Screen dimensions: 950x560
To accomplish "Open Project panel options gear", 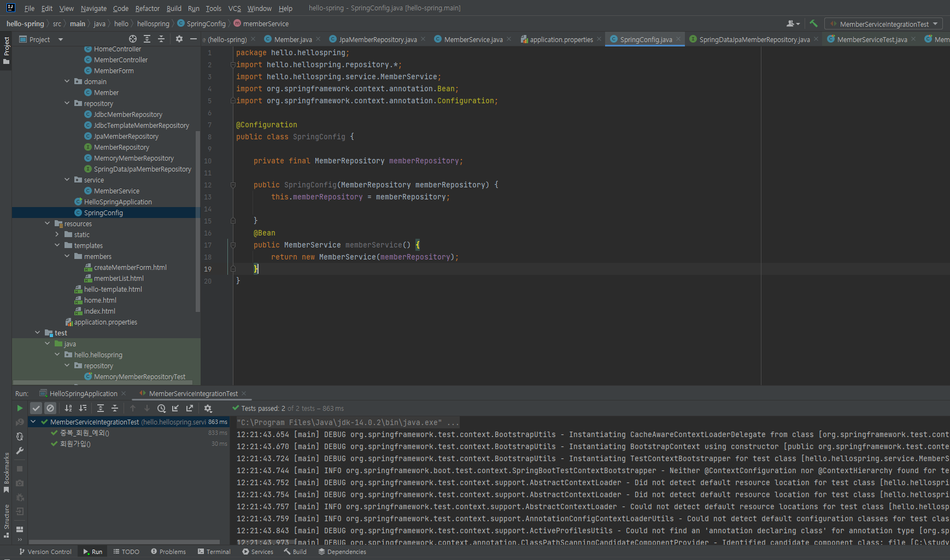I will [x=179, y=39].
